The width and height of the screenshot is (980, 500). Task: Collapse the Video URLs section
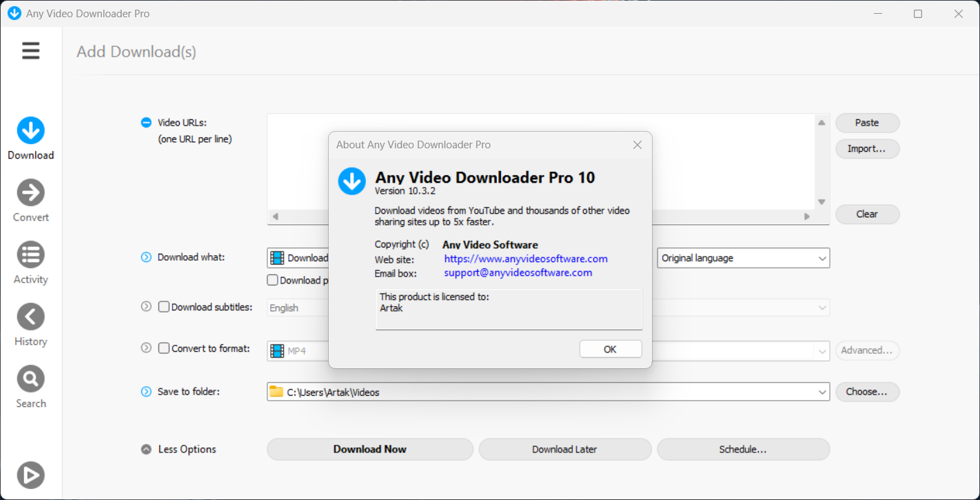point(146,123)
